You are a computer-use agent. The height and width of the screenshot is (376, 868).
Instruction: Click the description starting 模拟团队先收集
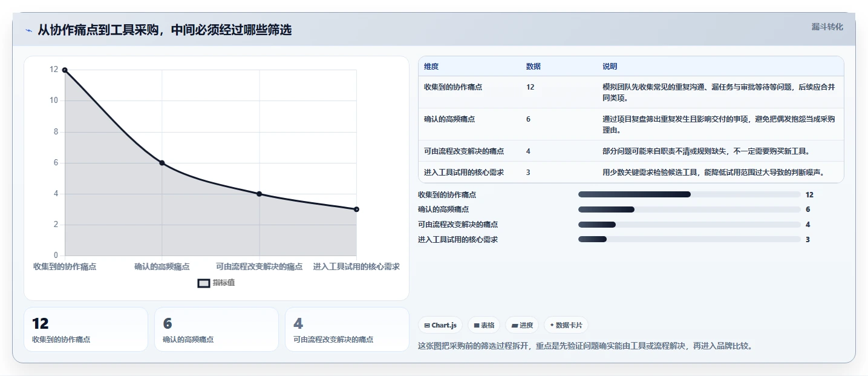click(x=719, y=93)
